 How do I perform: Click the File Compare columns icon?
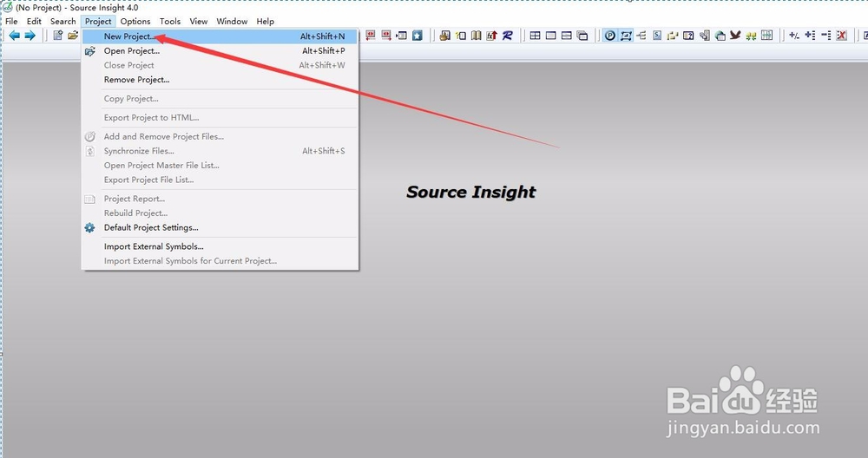pos(766,36)
